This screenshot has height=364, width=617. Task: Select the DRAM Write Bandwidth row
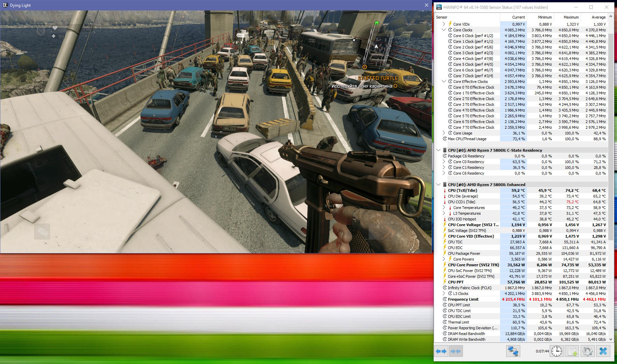[521, 339]
